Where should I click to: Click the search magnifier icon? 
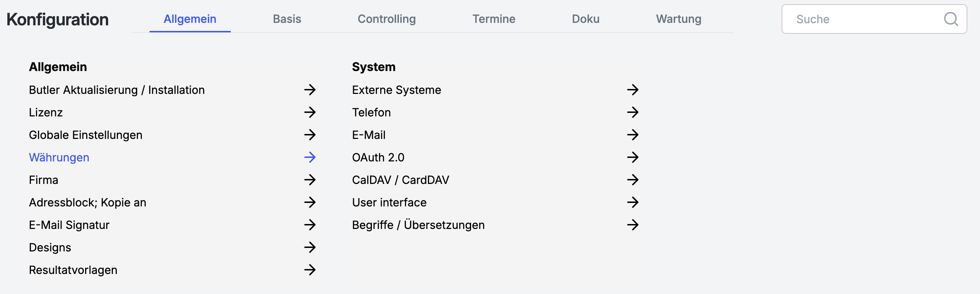(x=950, y=19)
